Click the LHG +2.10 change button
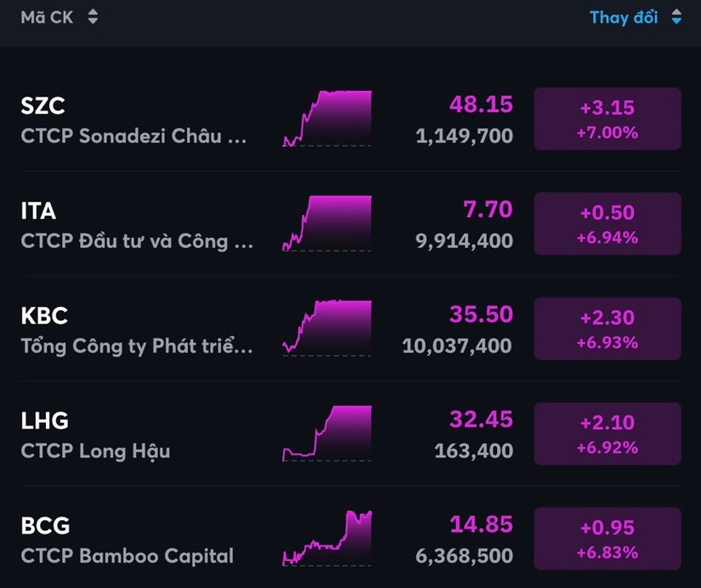701x588 pixels. 608,433
